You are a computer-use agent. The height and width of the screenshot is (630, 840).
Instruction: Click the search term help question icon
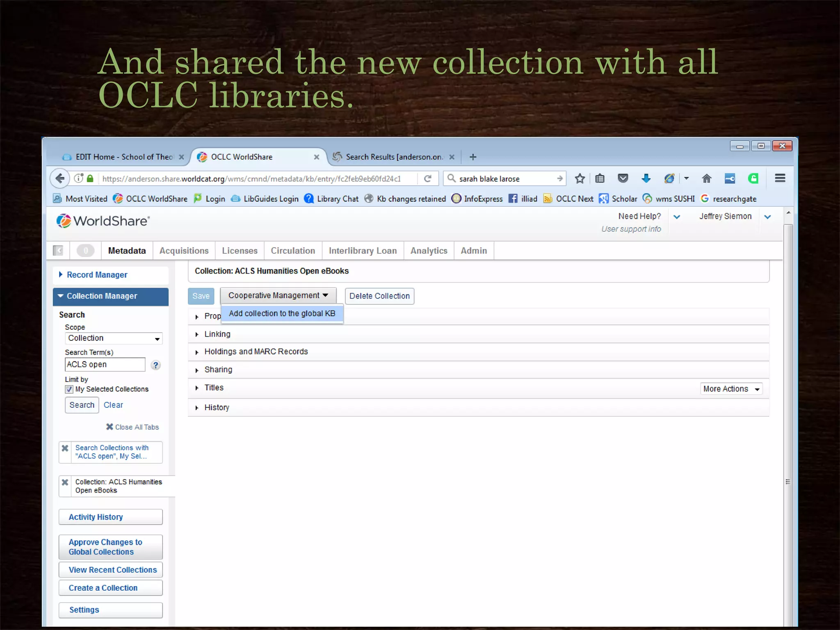tap(155, 365)
